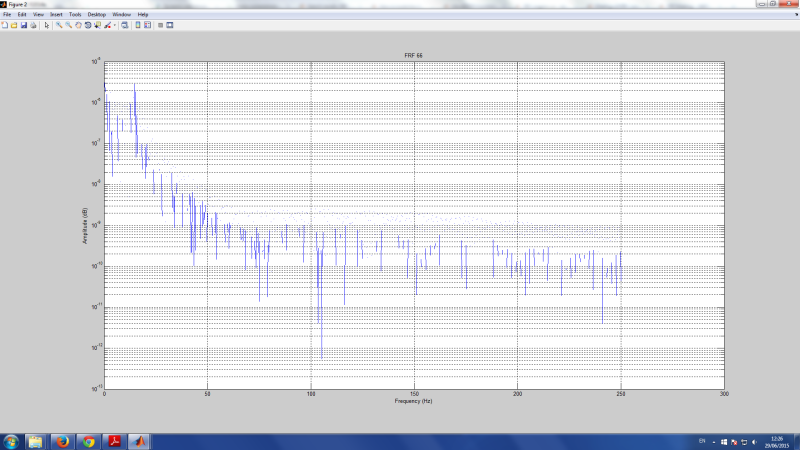Save the figure using the floppy icon

[23, 25]
